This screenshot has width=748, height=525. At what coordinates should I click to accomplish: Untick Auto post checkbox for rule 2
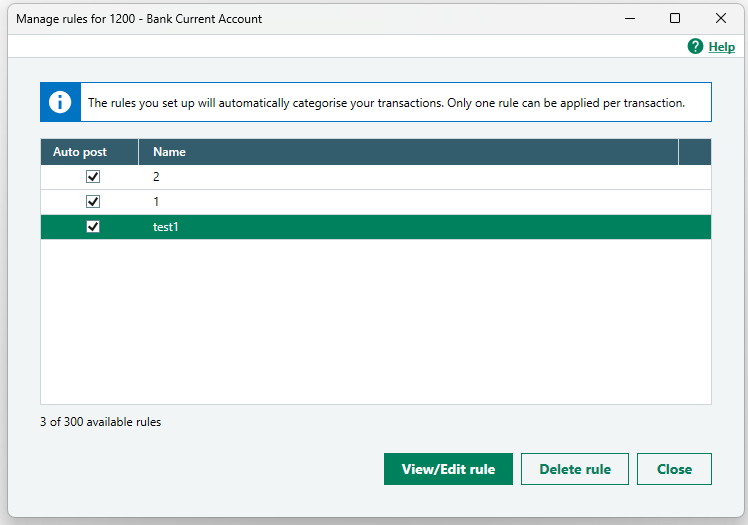[x=93, y=176]
